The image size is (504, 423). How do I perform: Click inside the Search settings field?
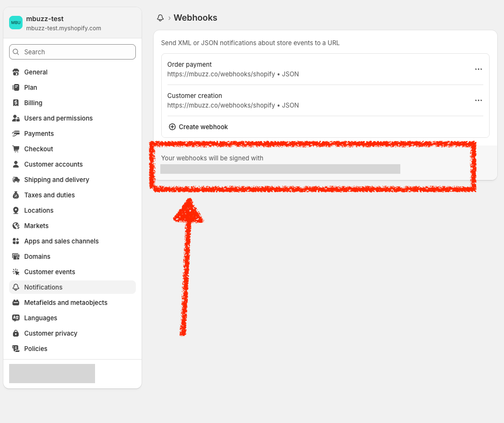72,51
